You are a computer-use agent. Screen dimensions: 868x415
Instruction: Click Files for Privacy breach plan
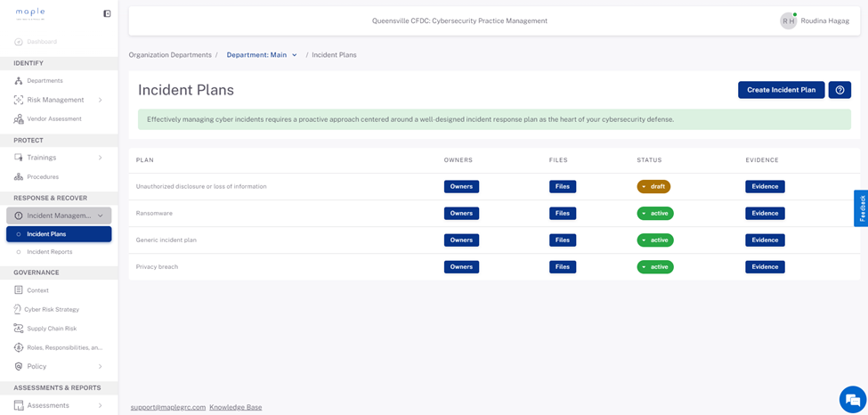[563, 267]
